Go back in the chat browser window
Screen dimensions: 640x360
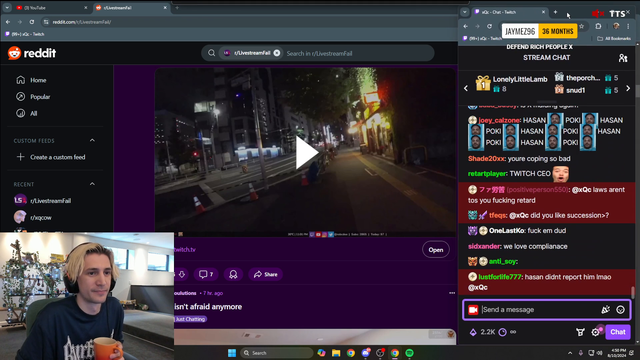pos(466,27)
